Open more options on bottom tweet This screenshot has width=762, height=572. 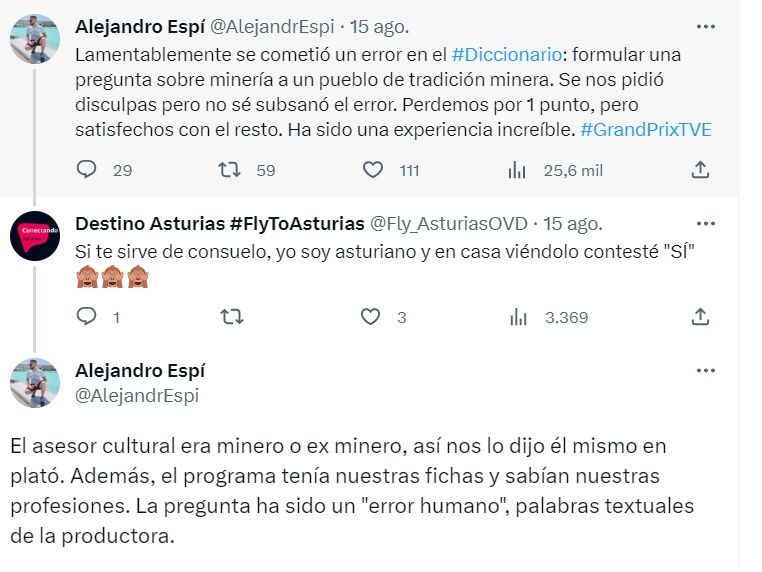[x=706, y=370]
